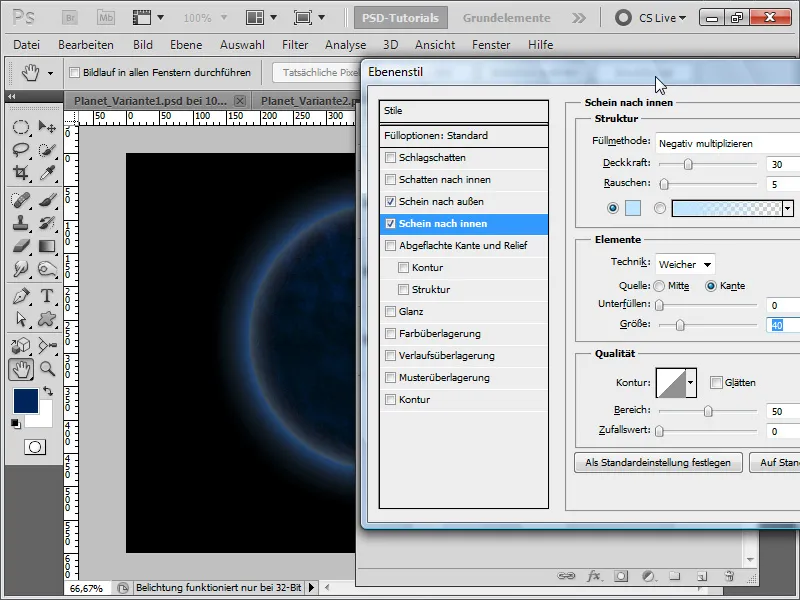The width and height of the screenshot is (800, 600).
Task: Launch Mini Bridge
Action: click(x=106, y=18)
